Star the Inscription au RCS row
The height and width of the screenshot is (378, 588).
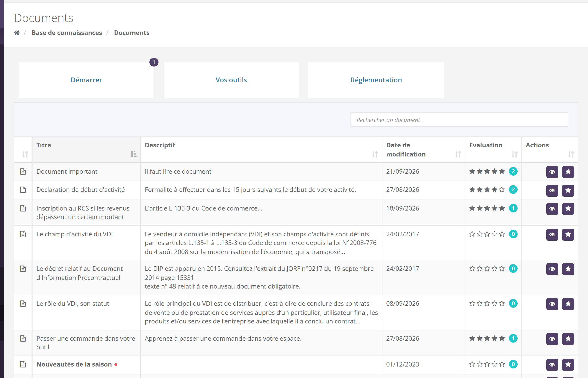pos(568,209)
